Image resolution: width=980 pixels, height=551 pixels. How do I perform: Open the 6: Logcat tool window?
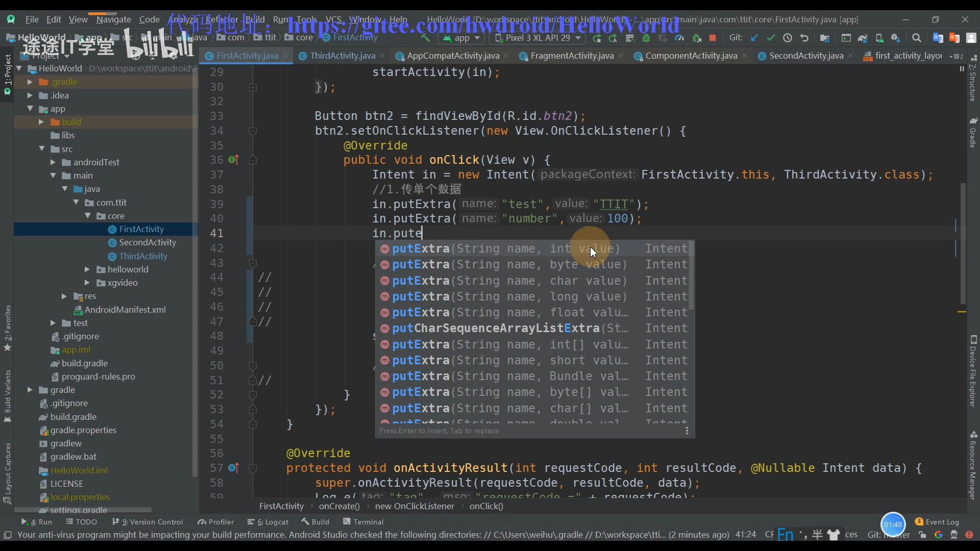267,522
